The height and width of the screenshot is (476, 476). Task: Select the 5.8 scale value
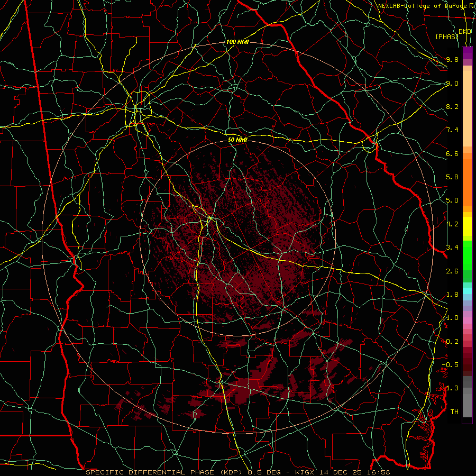452,177
